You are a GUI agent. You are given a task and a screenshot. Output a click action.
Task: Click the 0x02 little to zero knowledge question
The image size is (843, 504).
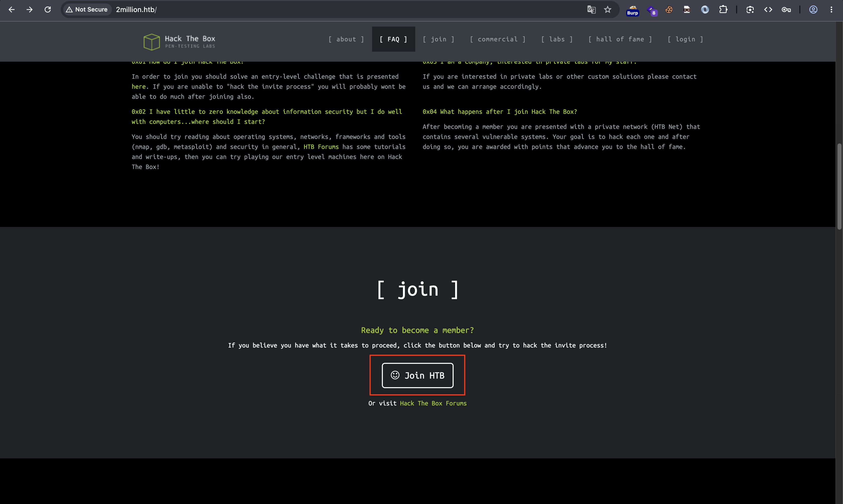[267, 117]
